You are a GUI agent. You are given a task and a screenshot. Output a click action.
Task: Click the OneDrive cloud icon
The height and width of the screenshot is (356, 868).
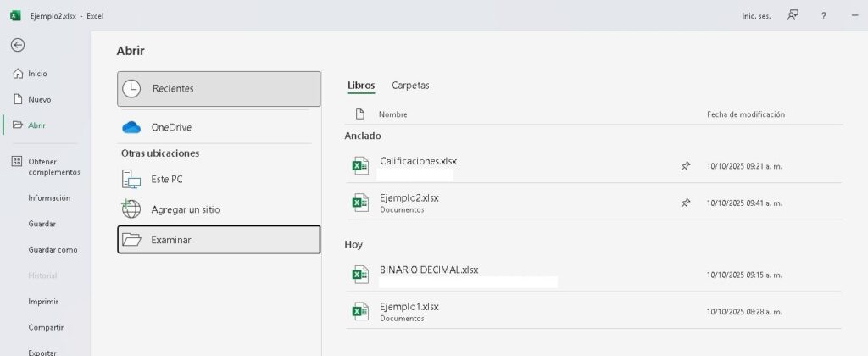[131, 127]
